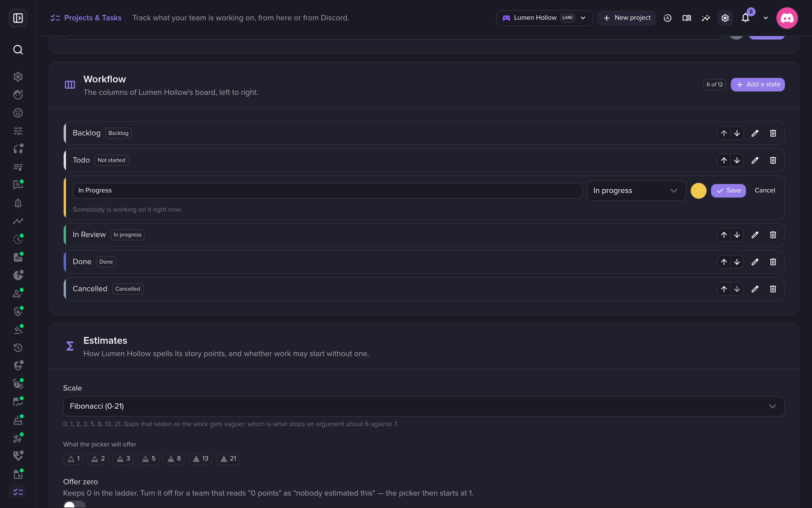Image resolution: width=812 pixels, height=508 pixels.
Task: Move the Todo state up
Action: 724,160
